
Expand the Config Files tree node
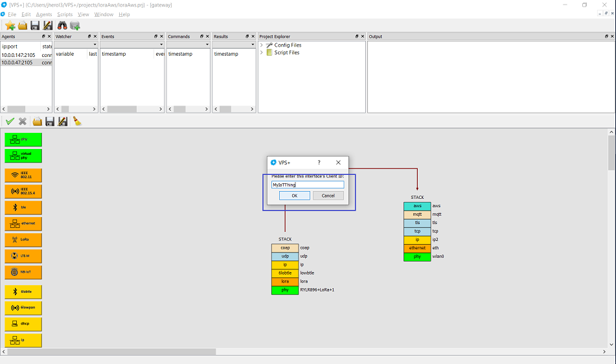pyautogui.click(x=262, y=45)
